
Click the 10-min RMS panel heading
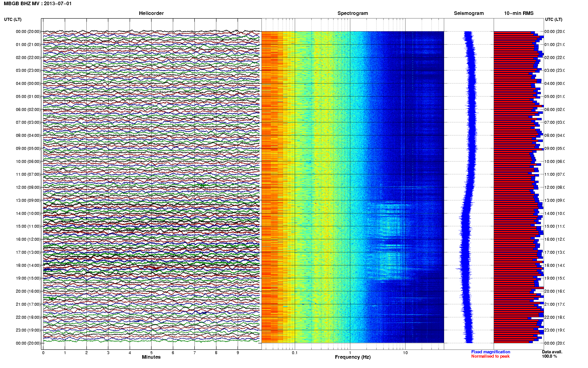519,13
